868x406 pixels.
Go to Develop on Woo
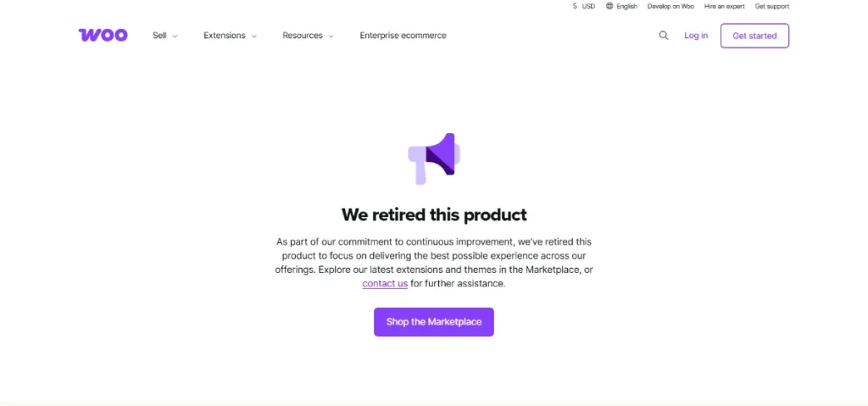[x=670, y=6]
